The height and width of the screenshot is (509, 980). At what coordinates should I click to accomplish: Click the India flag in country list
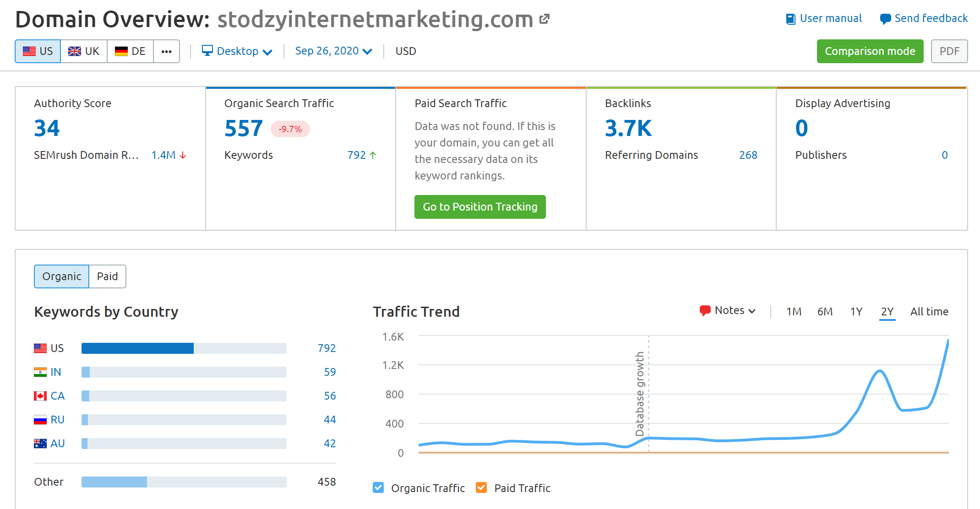(40, 372)
